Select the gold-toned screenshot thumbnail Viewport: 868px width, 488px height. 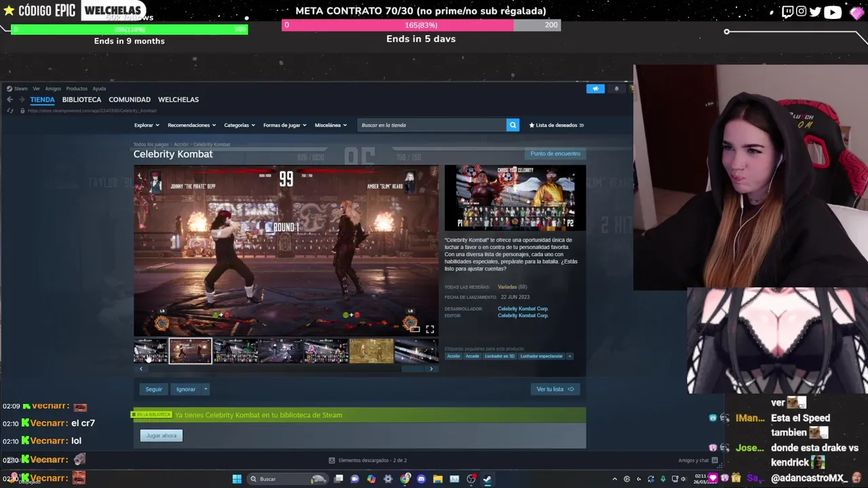(371, 351)
